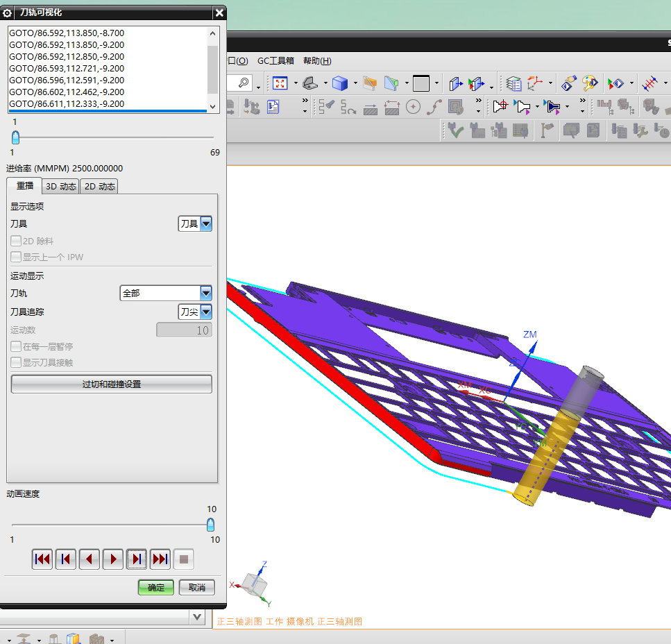671x644 pixels.
Task: Open the 刀具追踪 刀尖 dropdown
Action: pyautogui.click(x=195, y=312)
